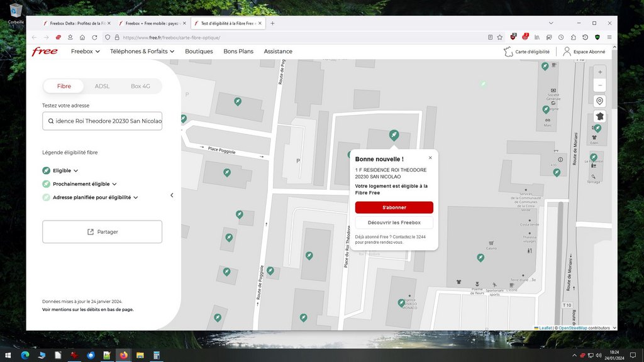Screen dimensions: 644x362
Task: Open the Bons Plans menu item
Action: [238, 52]
